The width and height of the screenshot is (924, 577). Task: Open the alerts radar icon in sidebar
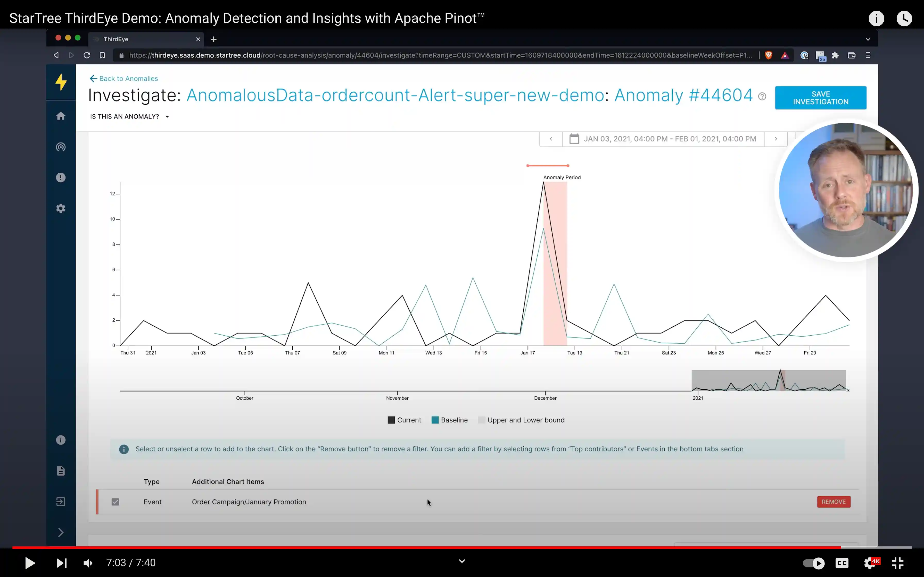click(x=61, y=147)
